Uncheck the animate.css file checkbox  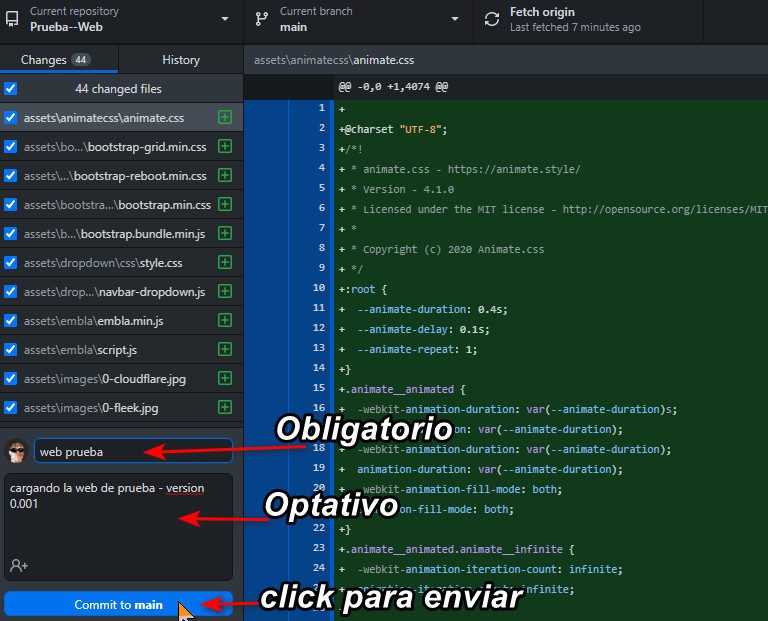(10, 118)
